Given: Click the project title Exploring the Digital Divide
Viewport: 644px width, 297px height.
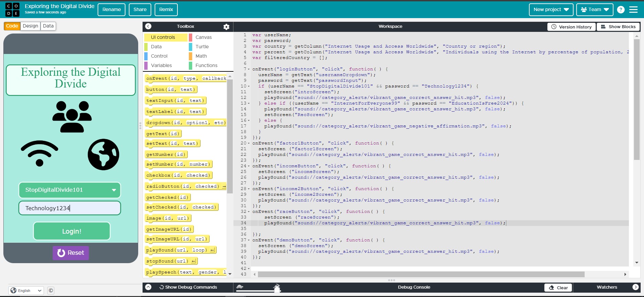Looking at the screenshot, I should (60, 6).
